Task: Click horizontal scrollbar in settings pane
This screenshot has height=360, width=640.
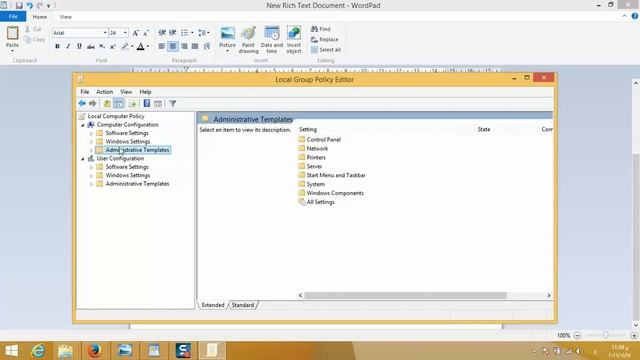Action: [x=406, y=296]
